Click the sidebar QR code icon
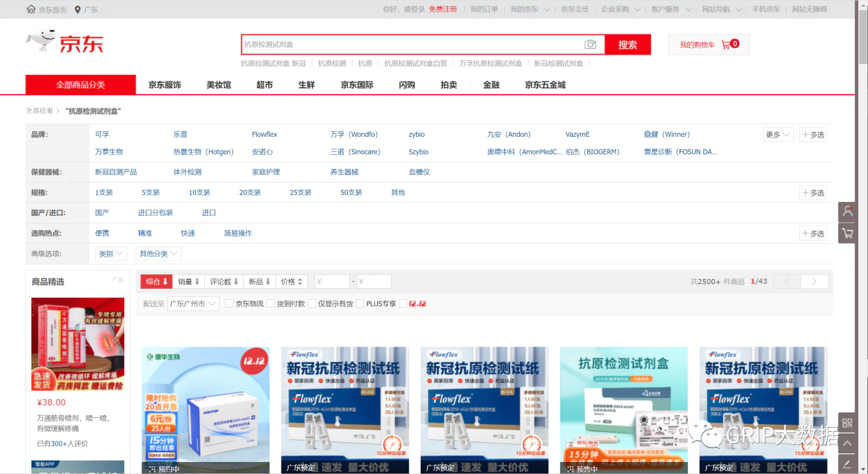Screen dimensions: 868x474 [x=847, y=423]
